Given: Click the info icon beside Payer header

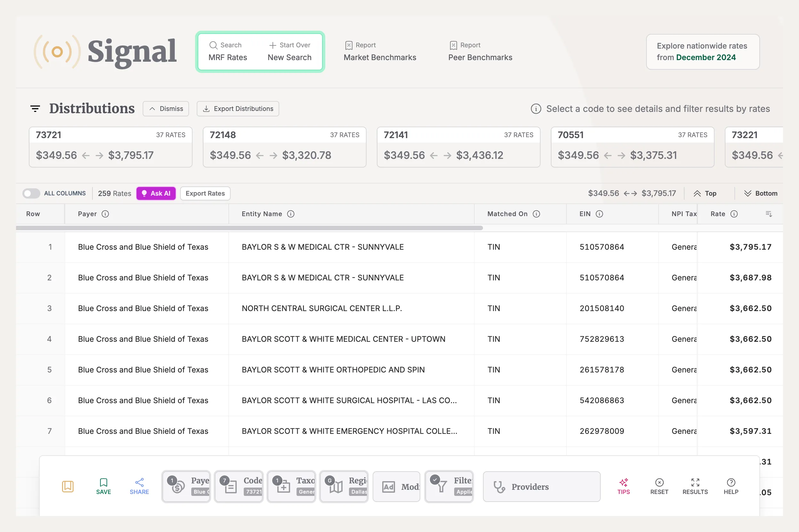Looking at the screenshot, I should pos(106,214).
